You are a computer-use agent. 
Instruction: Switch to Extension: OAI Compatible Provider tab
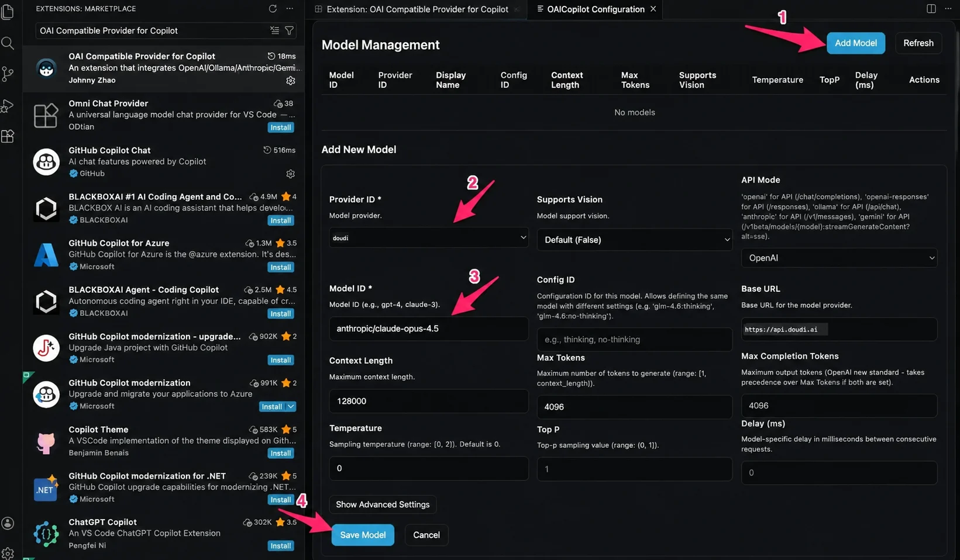(417, 9)
